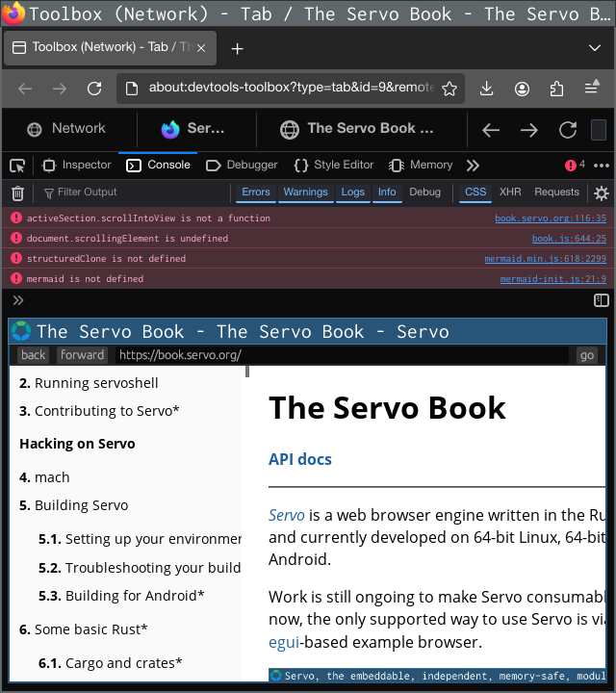616x693 pixels.
Task: Toggle the CSS filter button
Action: (x=475, y=192)
